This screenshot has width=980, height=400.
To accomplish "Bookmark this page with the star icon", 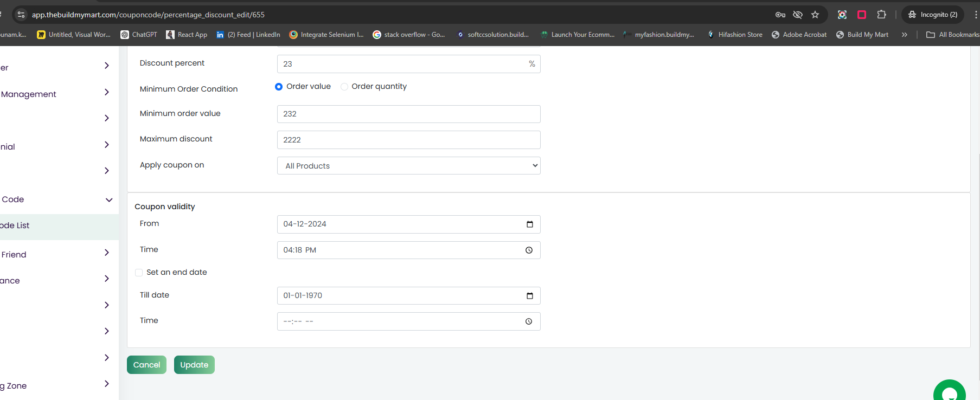I will coord(815,15).
